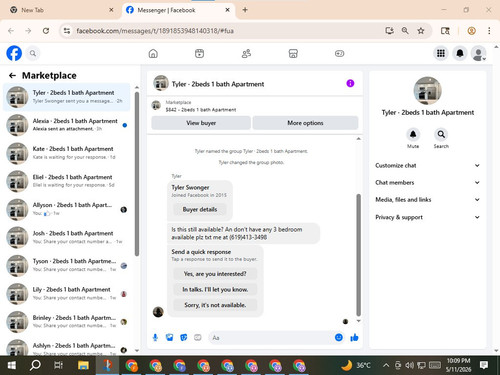The width and height of the screenshot is (500, 375).
Task: Open Kate - 2beds 1 bath Apartment conversation
Action: pyautogui.click(x=67, y=153)
